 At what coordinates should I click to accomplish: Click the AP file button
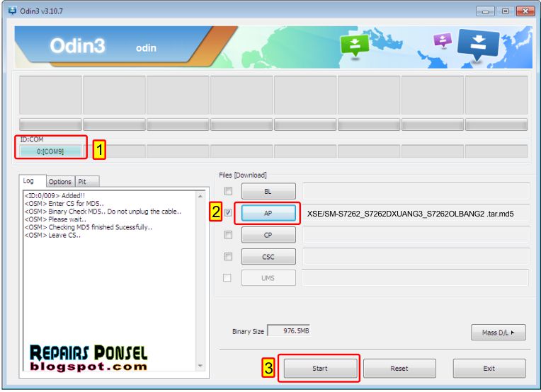pyautogui.click(x=268, y=213)
